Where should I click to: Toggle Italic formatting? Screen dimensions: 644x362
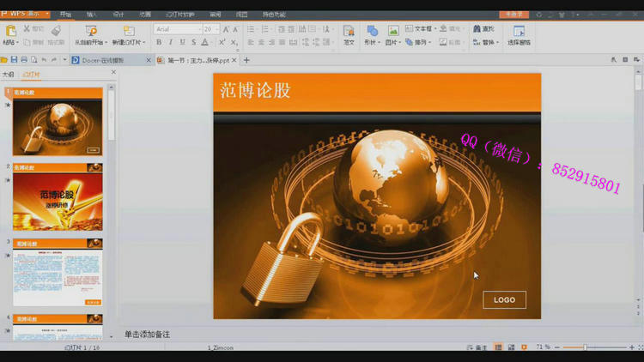point(170,42)
